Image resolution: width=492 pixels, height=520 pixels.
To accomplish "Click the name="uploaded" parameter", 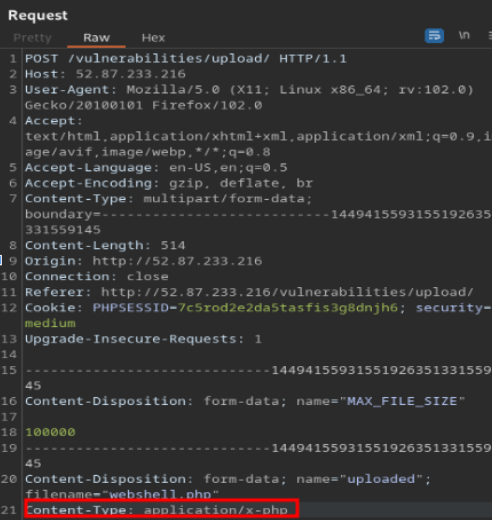I will pyautogui.click(x=360, y=479).
